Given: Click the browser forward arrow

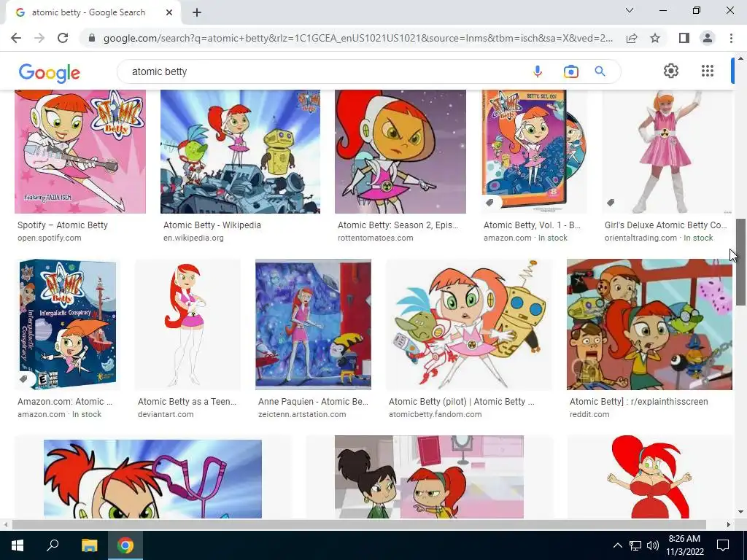Looking at the screenshot, I should [x=39, y=38].
